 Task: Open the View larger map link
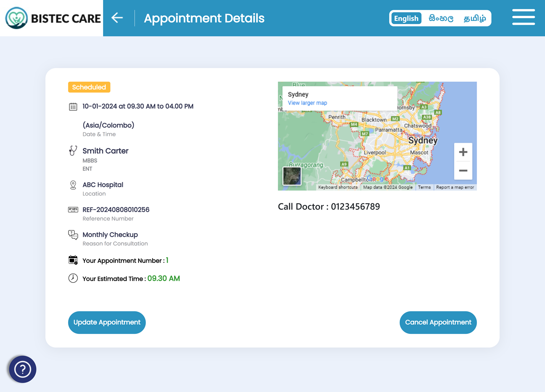(x=307, y=103)
